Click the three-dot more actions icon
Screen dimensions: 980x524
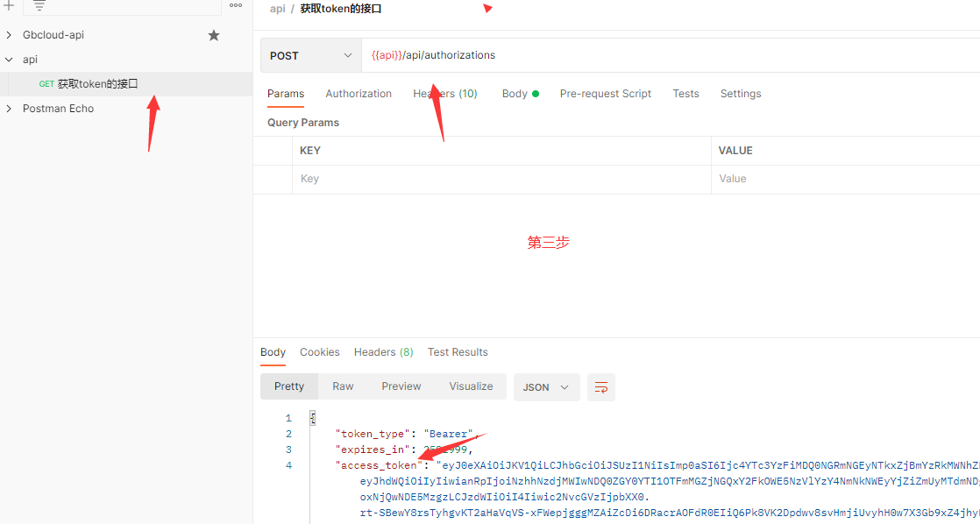(x=235, y=7)
